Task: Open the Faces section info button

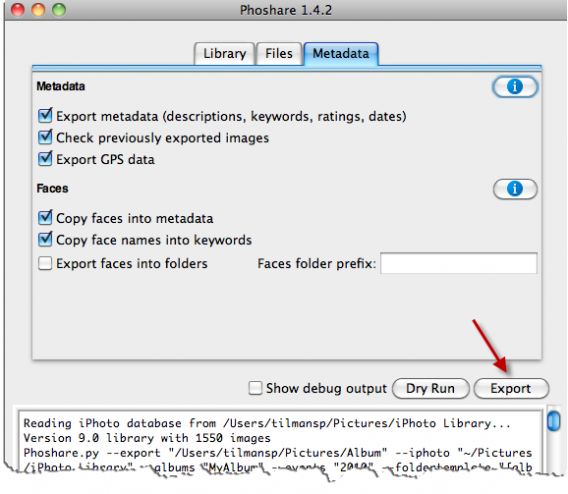Action: [515, 189]
